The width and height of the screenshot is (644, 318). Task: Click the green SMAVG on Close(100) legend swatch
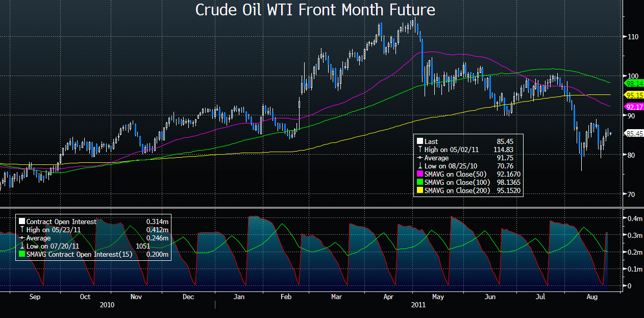(x=420, y=182)
